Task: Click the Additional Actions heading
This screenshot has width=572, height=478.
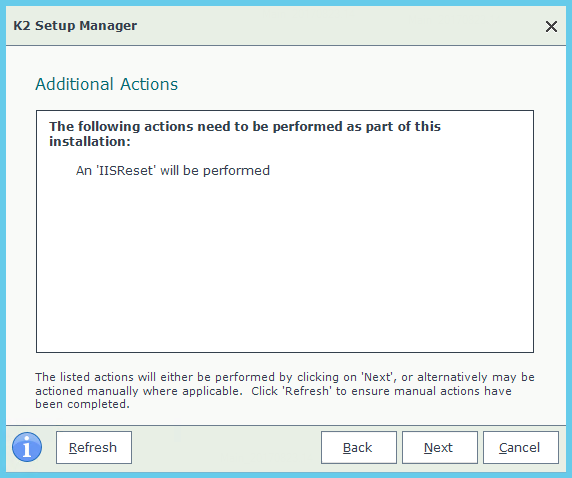Action: (x=107, y=84)
